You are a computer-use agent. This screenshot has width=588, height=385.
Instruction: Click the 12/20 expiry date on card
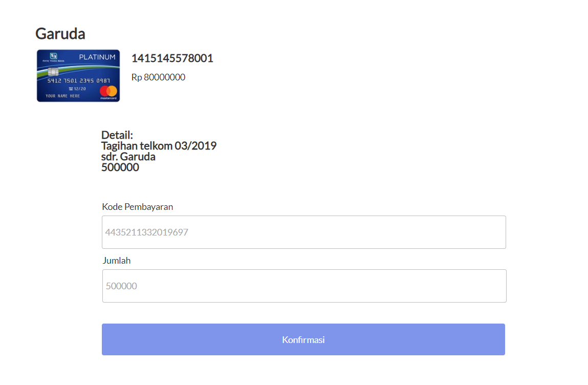(78, 89)
